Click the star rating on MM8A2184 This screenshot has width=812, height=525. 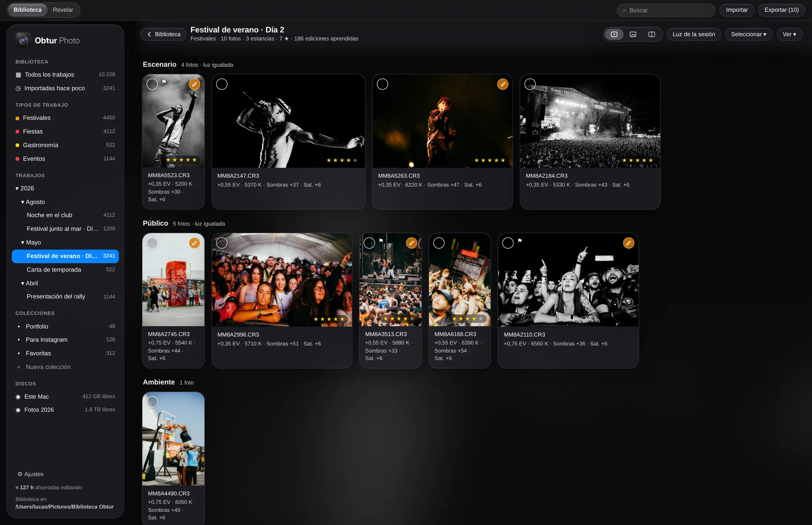(637, 160)
